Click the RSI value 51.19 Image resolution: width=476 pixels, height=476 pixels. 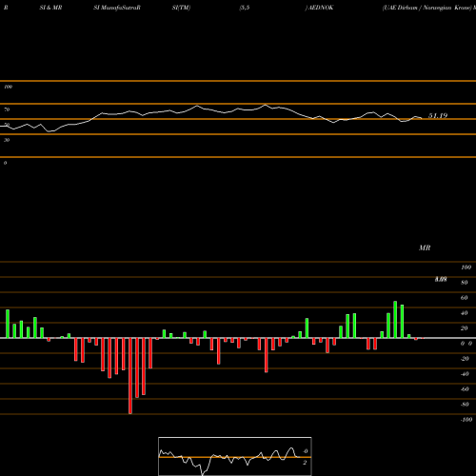(438, 116)
